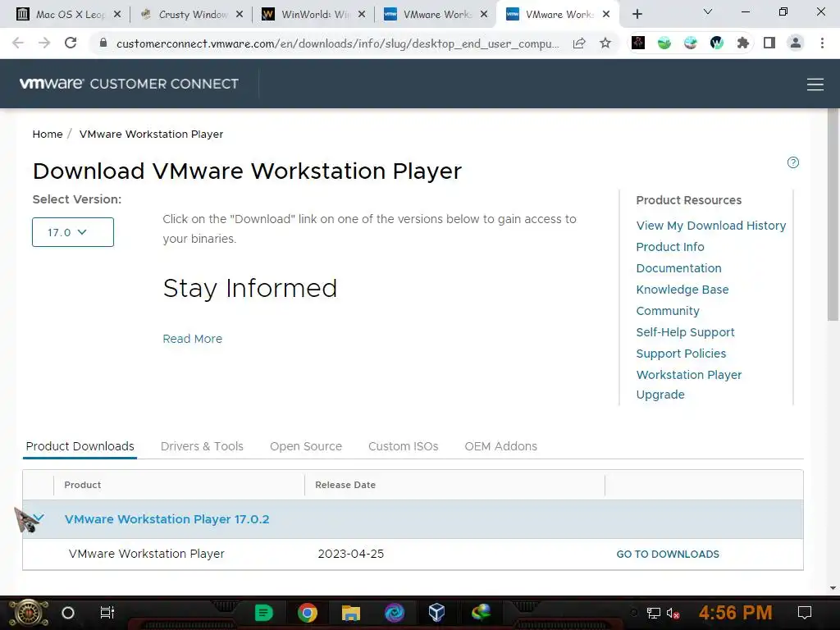The height and width of the screenshot is (630, 840).
Task: Click the 2023-04-25 release date cell
Action: point(351,554)
